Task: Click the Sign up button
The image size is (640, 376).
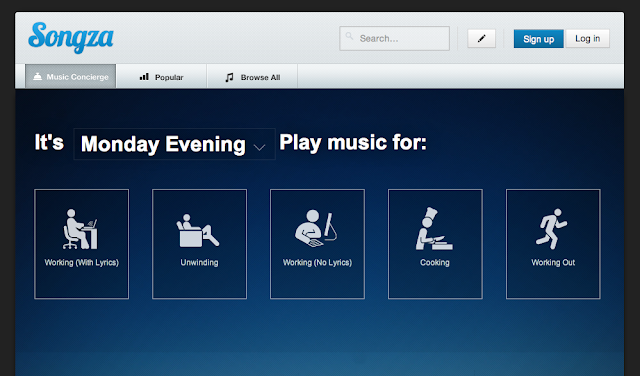Action: pos(538,39)
